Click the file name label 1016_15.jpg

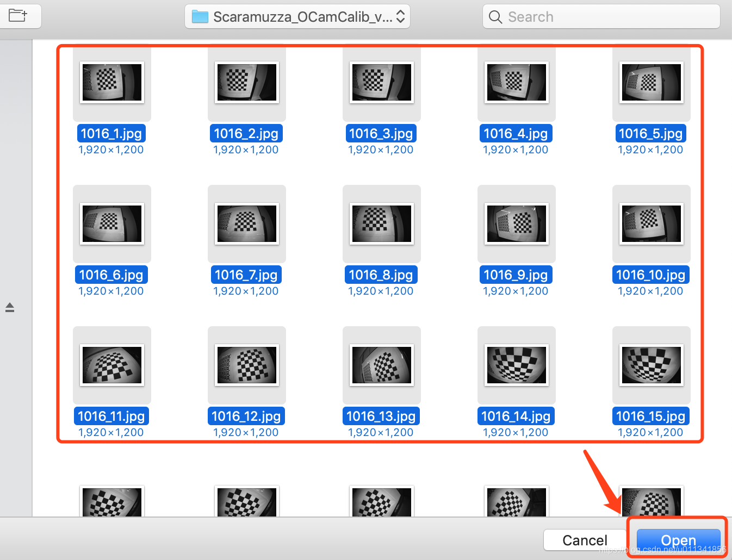click(x=650, y=416)
